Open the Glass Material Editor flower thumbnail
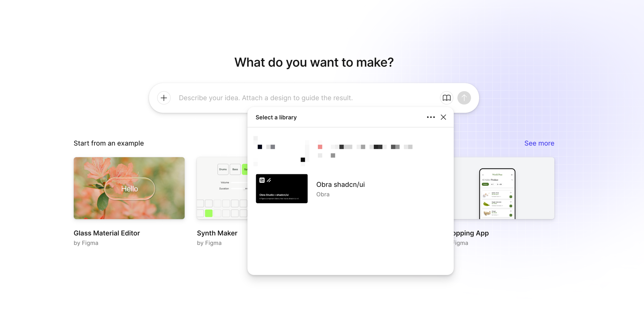644x335 pixels. pyautogui.click(x=129, y=188)
